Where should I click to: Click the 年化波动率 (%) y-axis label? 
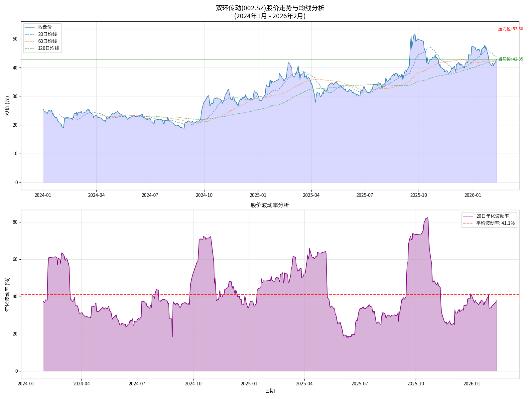pos(7,294)
